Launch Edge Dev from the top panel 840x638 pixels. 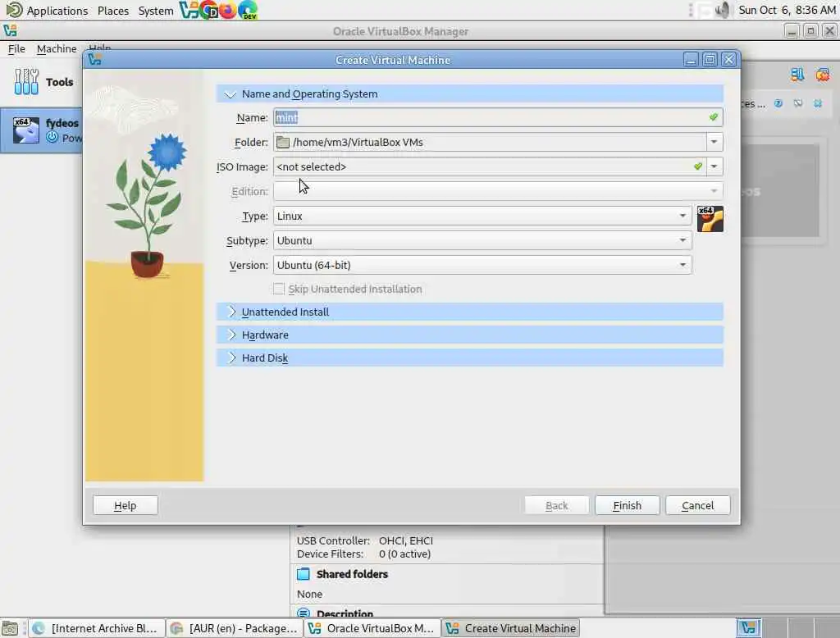point(248,10)
